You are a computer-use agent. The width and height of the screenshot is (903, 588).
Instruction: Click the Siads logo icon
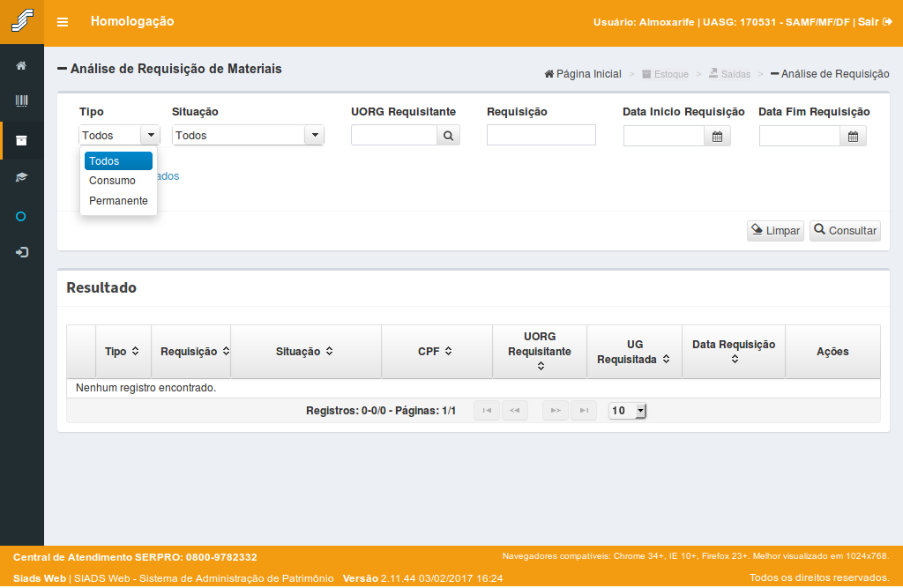(22, 21)
